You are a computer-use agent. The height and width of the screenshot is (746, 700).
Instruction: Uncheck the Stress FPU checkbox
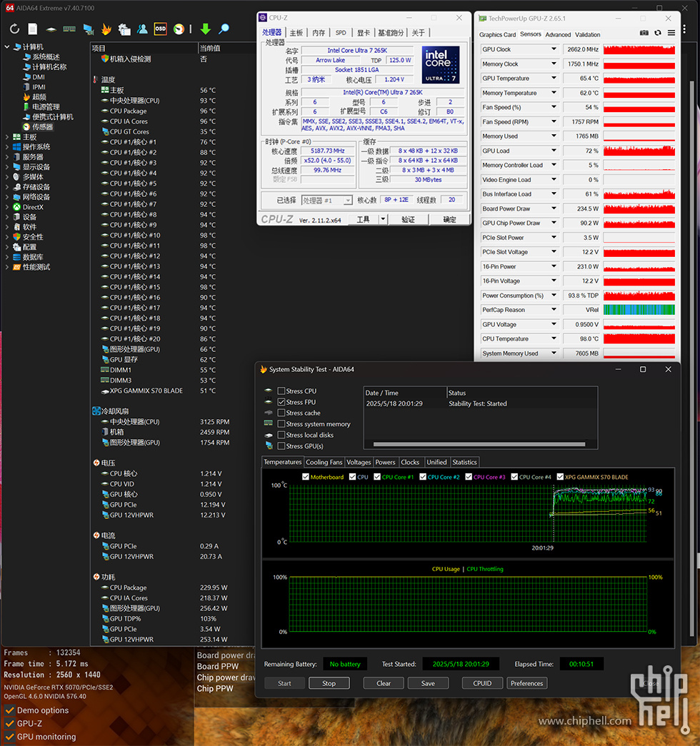tap(281, 402)
